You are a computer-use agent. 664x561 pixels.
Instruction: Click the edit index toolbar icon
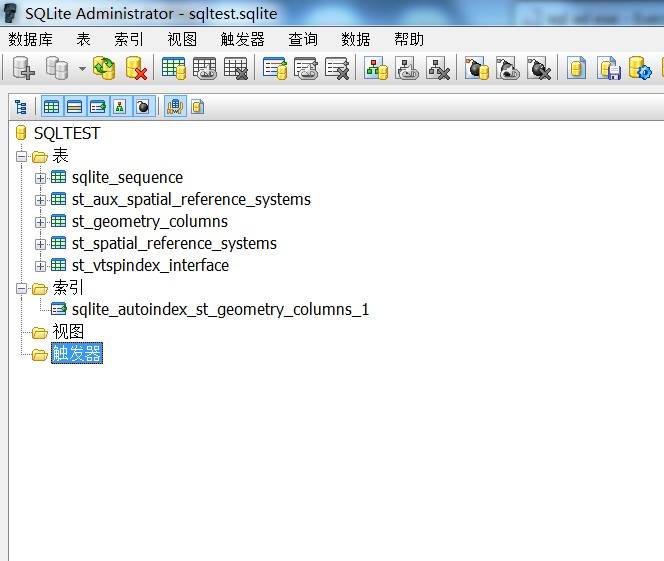click(306, 68)
